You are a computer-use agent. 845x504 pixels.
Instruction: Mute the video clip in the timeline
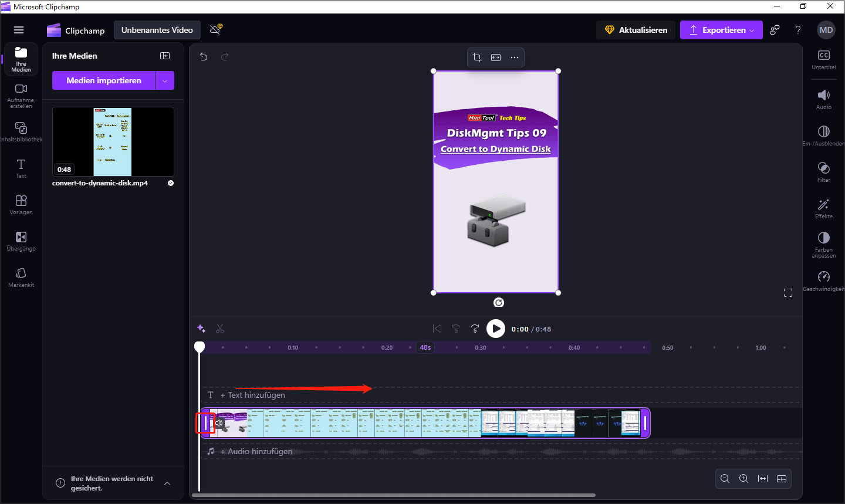tap(219, 422)
